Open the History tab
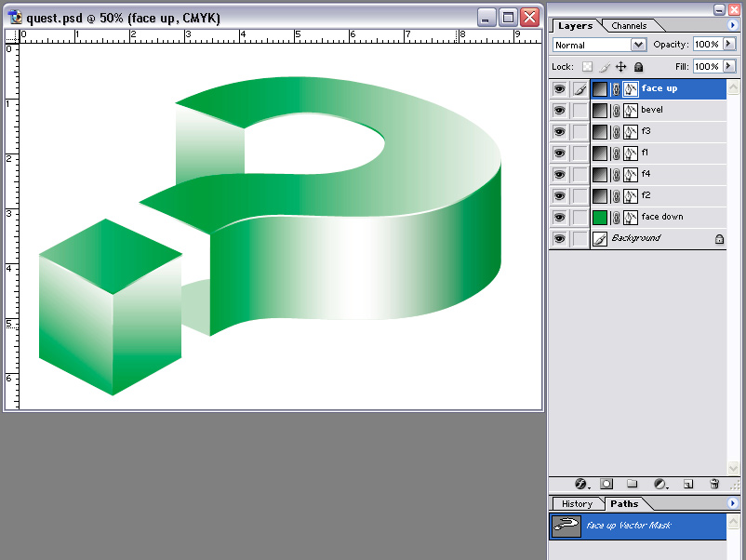 click(x=577, y=503)
